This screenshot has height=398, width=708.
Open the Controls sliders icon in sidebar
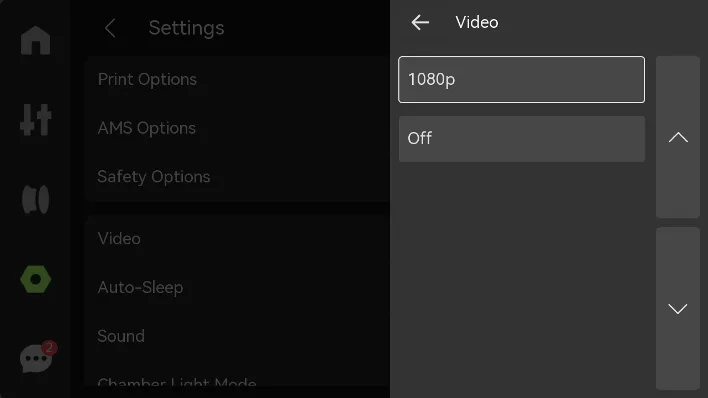36,120
